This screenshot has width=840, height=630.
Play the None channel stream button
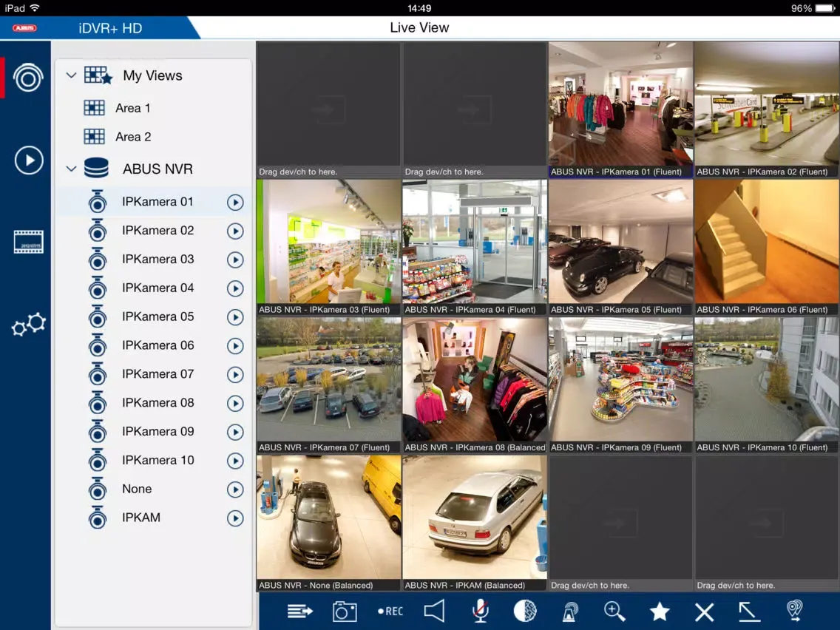pos(235,490)
